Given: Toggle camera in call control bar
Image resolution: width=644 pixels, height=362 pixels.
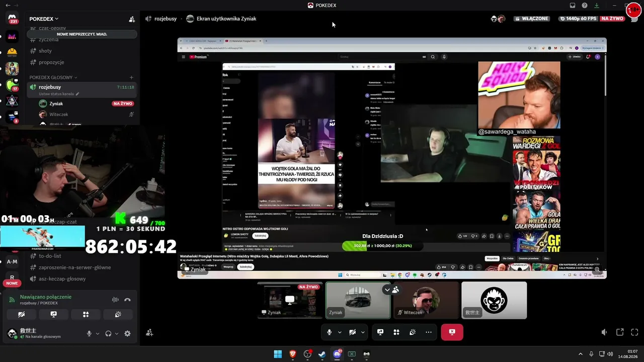Looking at the screenshot, I should coord(353,332).
